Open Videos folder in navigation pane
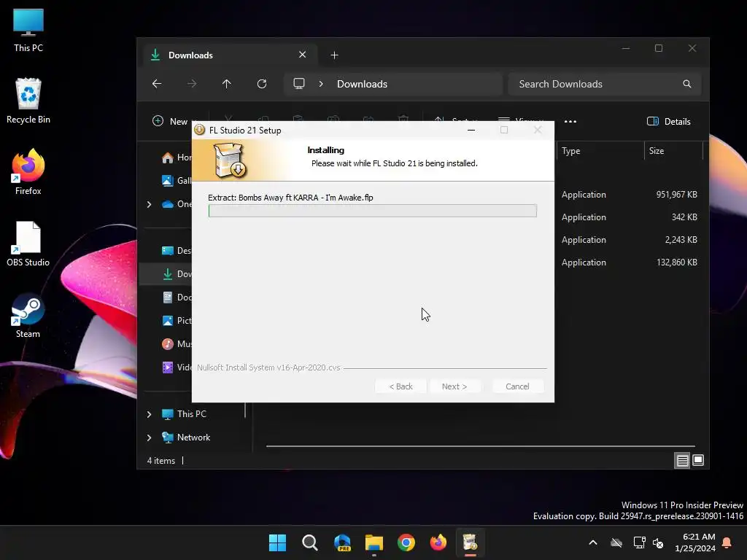The width and height of the screenshot is (747, 560). click(177, 367)
